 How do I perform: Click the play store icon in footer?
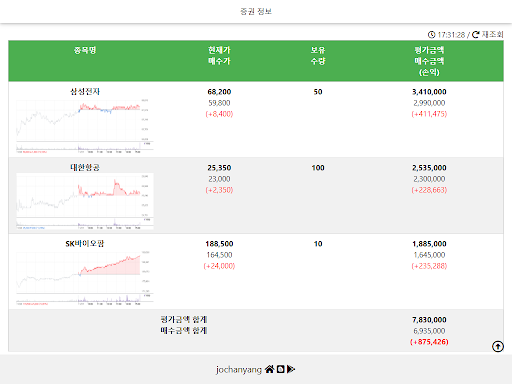point(291,369)
